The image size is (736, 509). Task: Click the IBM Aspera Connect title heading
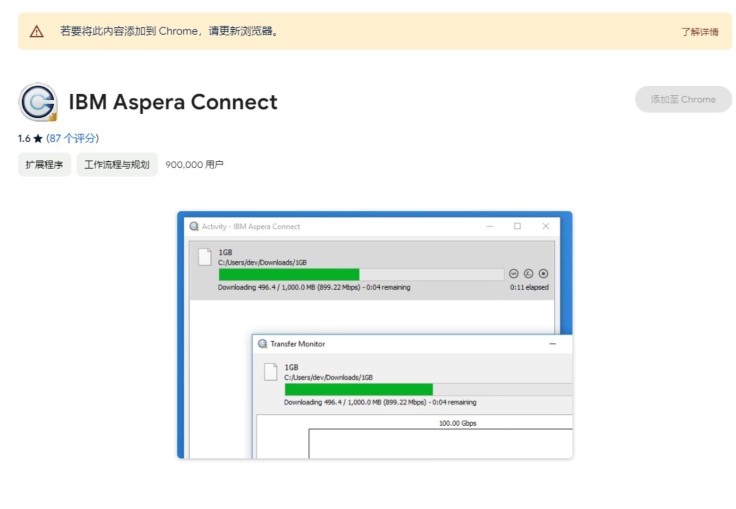pos(173,102)
